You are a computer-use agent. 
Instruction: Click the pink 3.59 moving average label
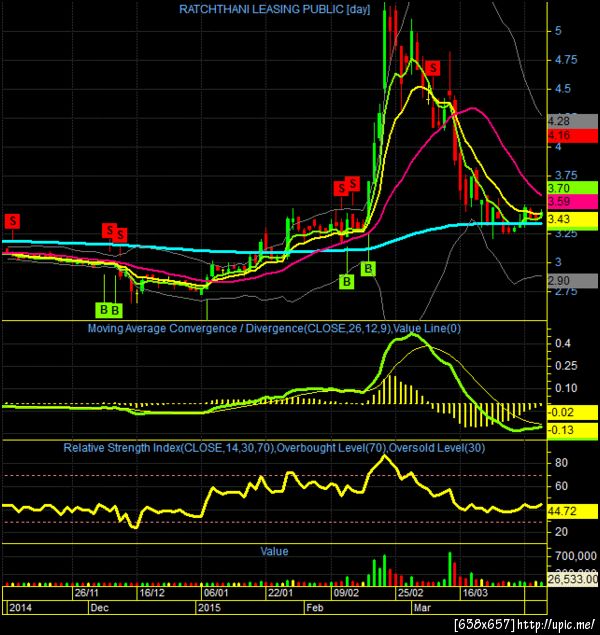point(572,201)
